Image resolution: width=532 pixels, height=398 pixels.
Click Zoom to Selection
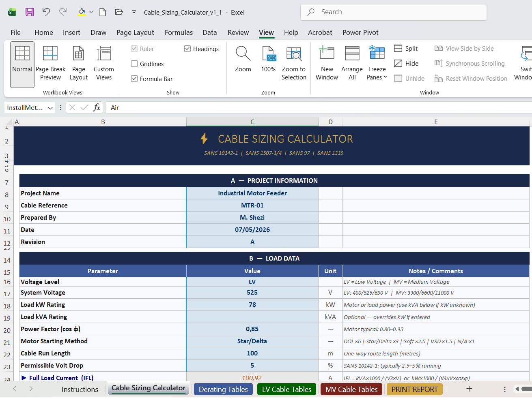click(x=294, y=63)
